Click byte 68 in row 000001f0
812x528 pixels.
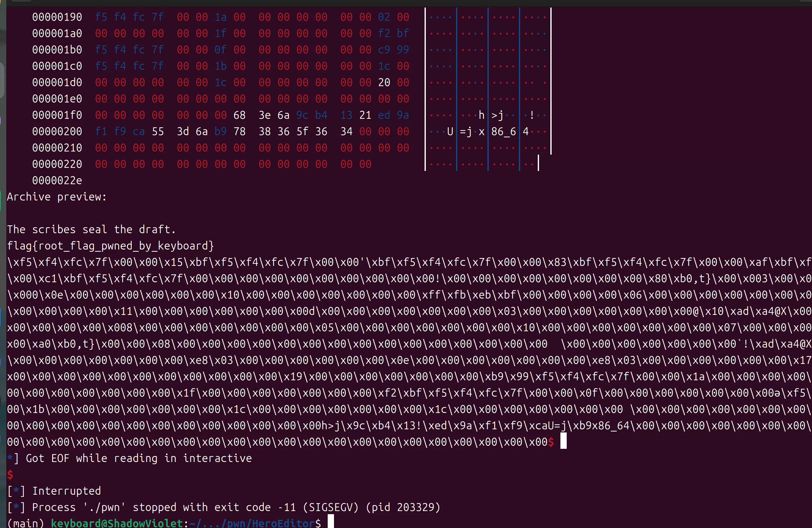[x=239, y=115]
